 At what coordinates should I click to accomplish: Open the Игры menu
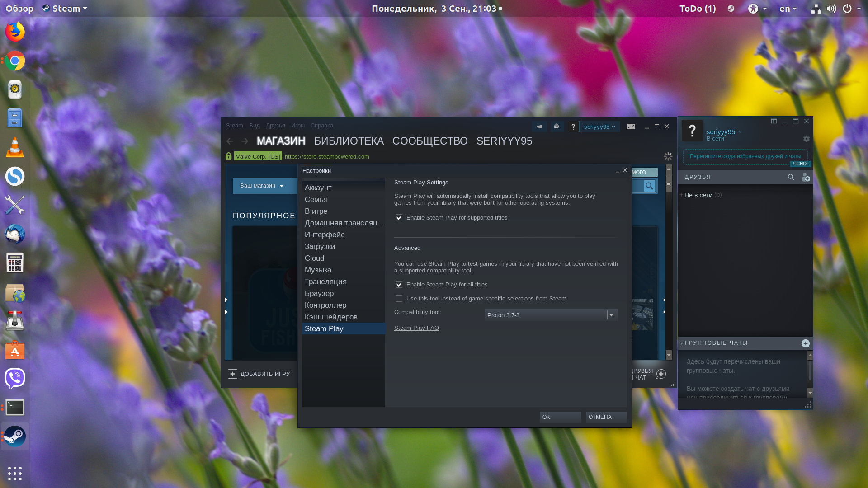[x=298, y=126]
